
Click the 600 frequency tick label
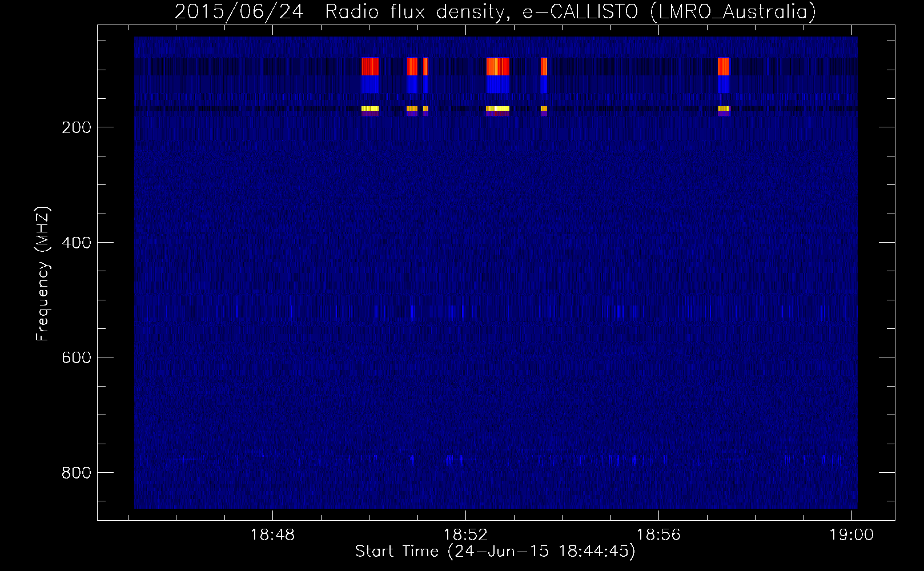tap(77, 357)
